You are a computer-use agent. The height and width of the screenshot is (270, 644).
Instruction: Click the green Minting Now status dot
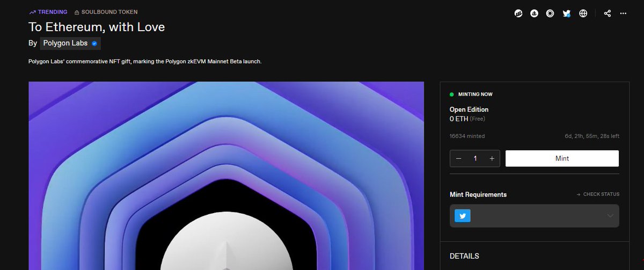coord(452,94)
